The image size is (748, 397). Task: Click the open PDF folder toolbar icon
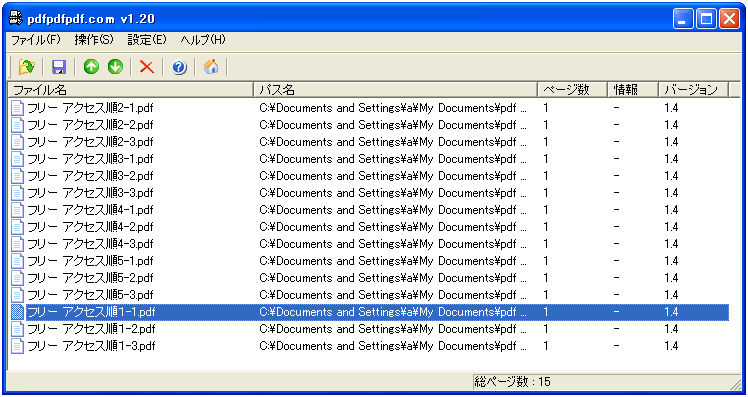[26, 67]
